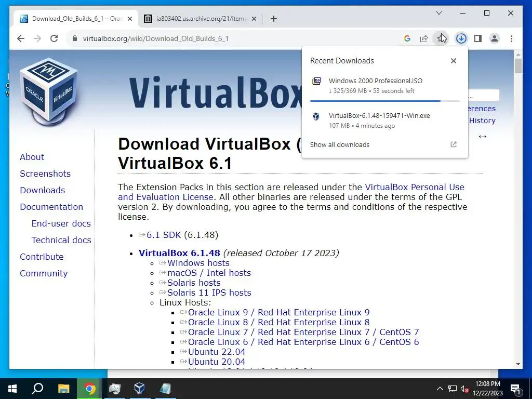Open the Screenshots sidebar link
The width and height of the screenshot is (532, 399).
coord(45,174)
